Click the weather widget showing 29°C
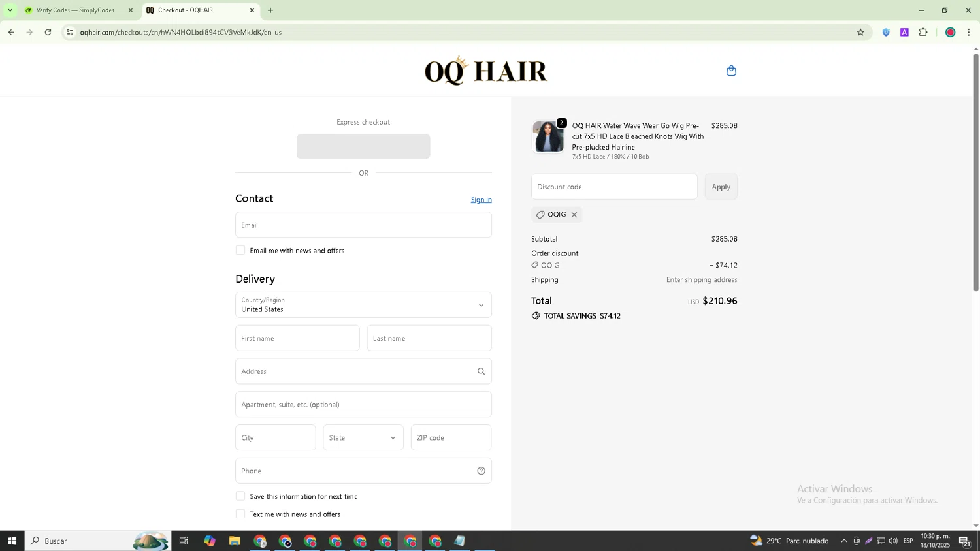The height and width of the screenshot is (551, 980). 789,541
